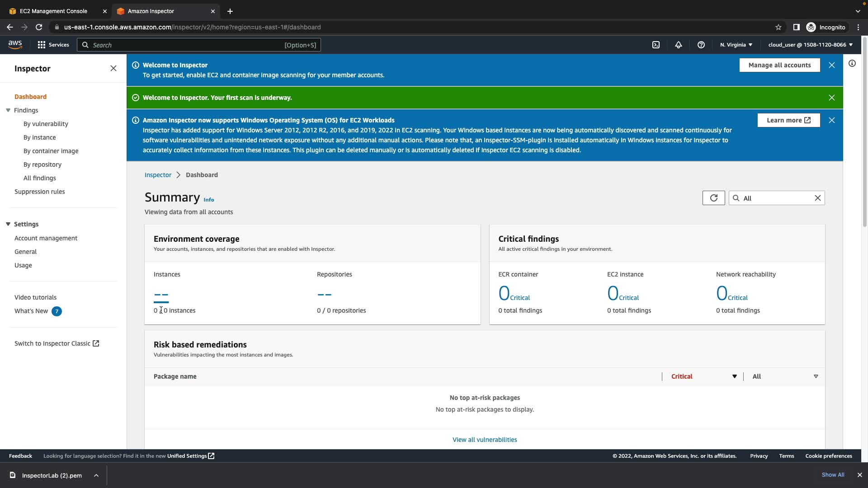Clear the All account filter field
The height and width of the screenshot is (488, 868).
click(x=818, y=198)
